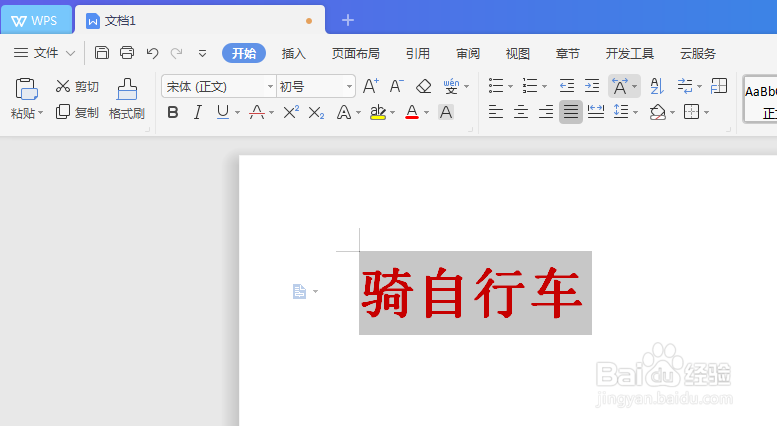777x426 pixels.
Task: Click the numbered list icon
Action: pyautogui.click(x=530, y=86)
